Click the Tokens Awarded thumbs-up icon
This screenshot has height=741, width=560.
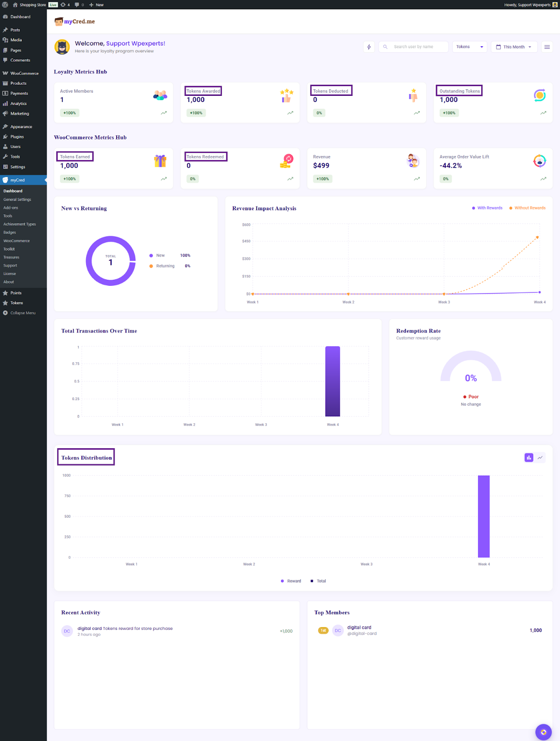(286, 96)
